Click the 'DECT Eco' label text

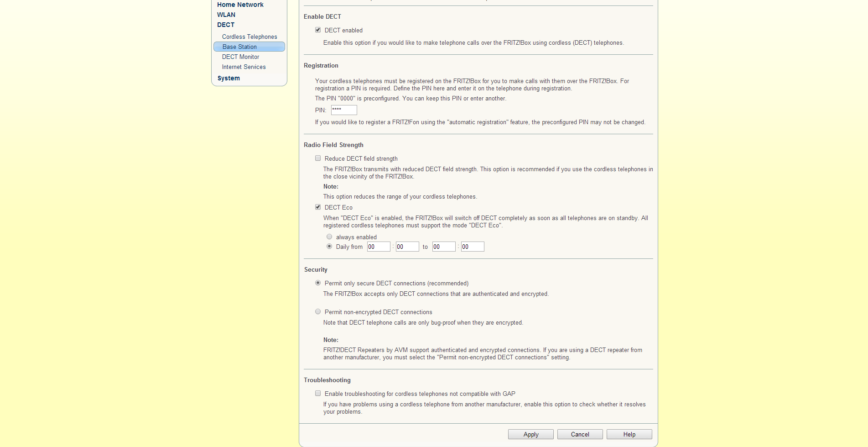(338, 207)
